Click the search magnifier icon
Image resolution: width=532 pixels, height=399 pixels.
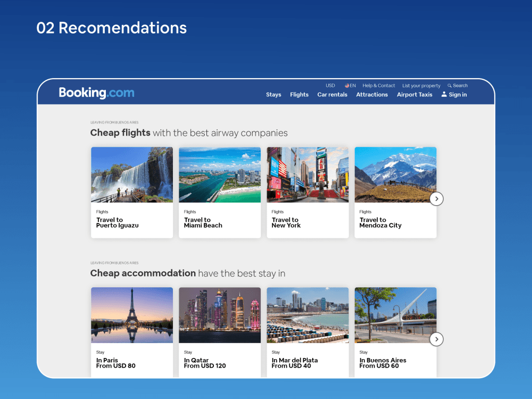tap(450, 86)
